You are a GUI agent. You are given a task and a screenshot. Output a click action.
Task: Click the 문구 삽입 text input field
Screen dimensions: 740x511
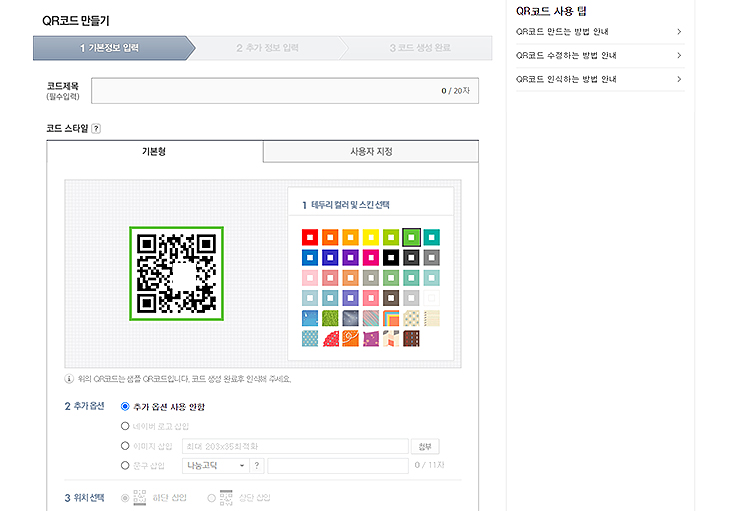pyautogui.click(x=338, y=466)
